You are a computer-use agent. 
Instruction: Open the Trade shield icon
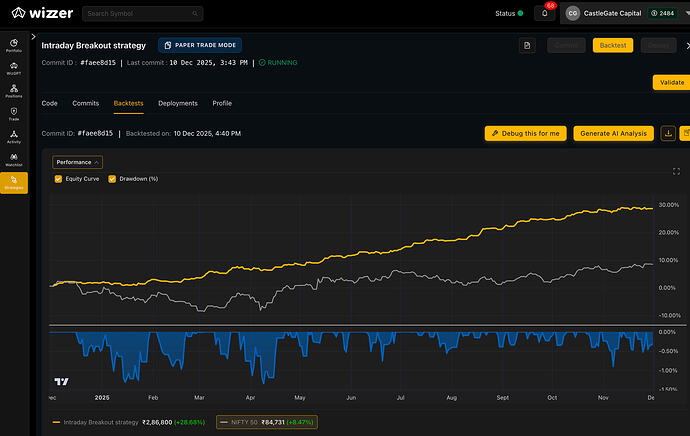pyautogui.click(x=14, y=114)
